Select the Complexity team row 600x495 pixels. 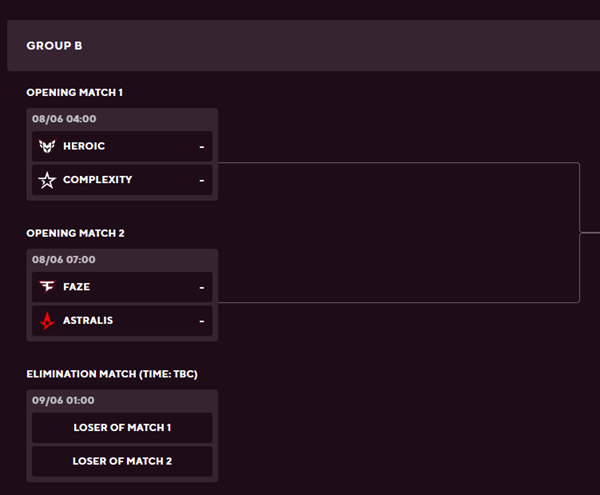point(122,180)
